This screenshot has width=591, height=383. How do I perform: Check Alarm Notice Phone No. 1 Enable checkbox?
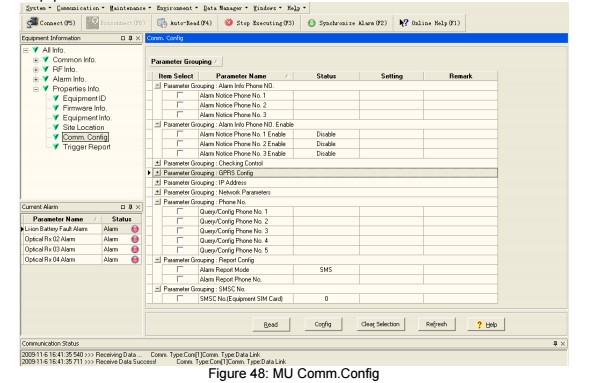click(180, 134)
